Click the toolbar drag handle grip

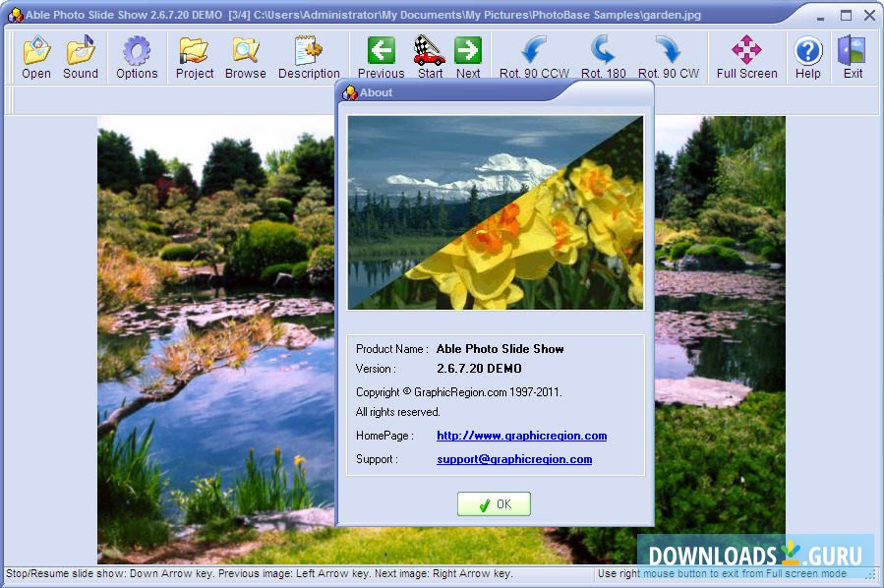coord(10,57)
